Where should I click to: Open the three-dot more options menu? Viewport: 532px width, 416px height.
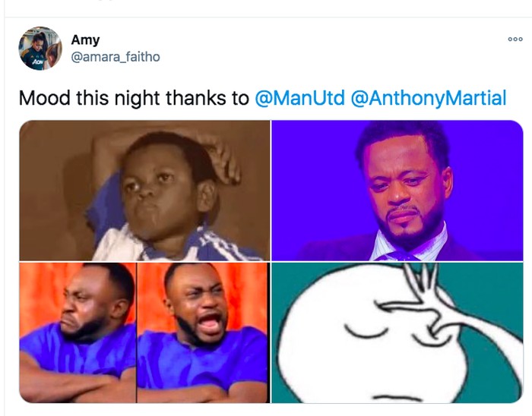click(x=515, y=39)
